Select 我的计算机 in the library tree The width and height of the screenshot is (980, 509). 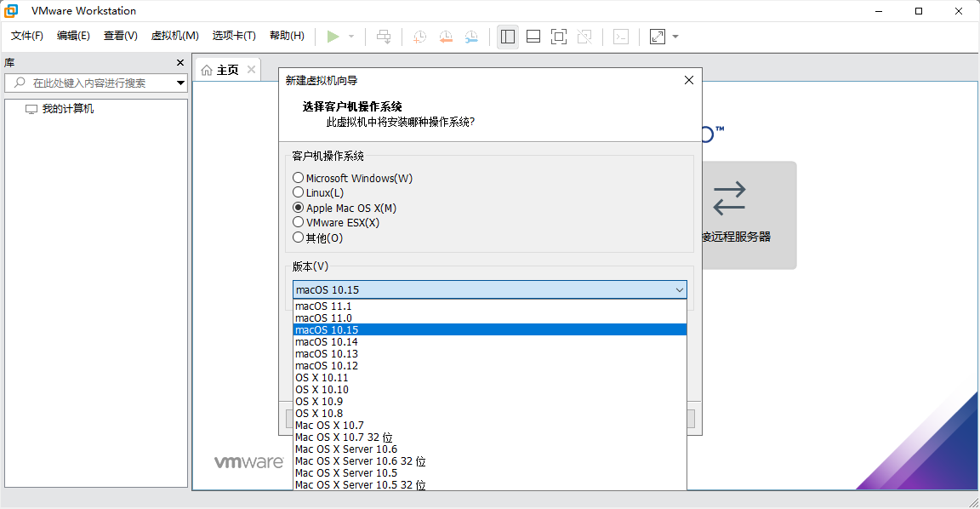67,109
